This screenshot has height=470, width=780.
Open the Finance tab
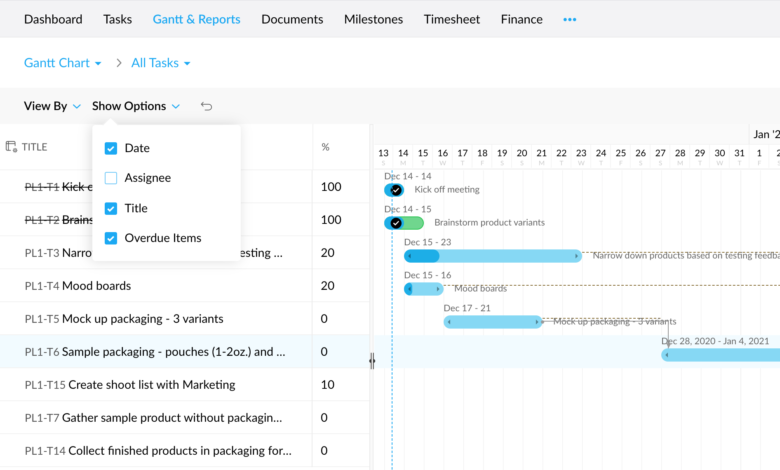pyautogui.click(x=521, y=19)
